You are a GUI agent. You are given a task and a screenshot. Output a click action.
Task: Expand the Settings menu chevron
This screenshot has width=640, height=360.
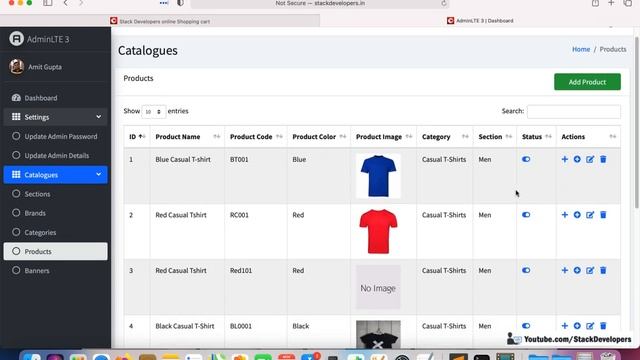tap(98, 117)
